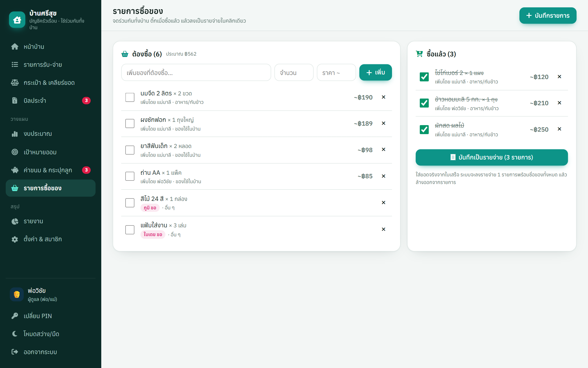Open บิลประจำ in the sidebar
The width and height of the screenshot is (588, 368).
point(51,101)
